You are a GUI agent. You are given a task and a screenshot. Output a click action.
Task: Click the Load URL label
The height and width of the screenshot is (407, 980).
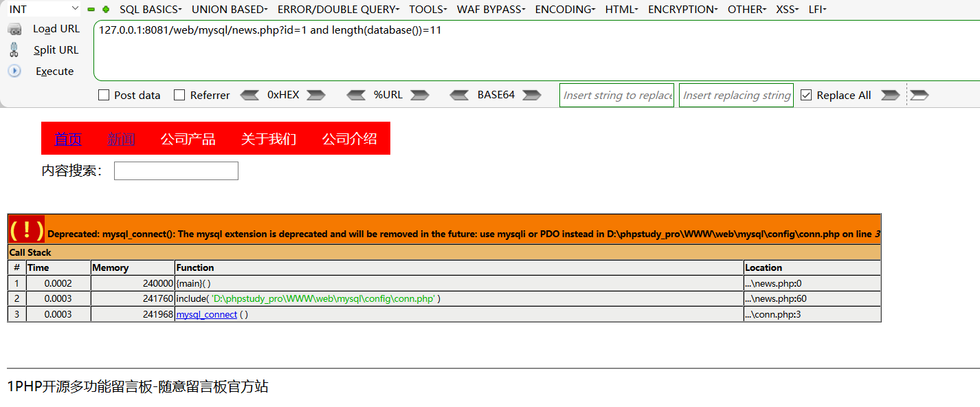56,29
